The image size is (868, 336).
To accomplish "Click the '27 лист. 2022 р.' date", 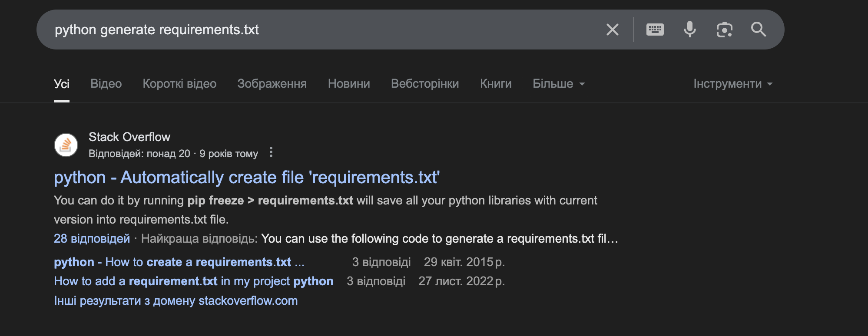I will click(x=461, y=281).
